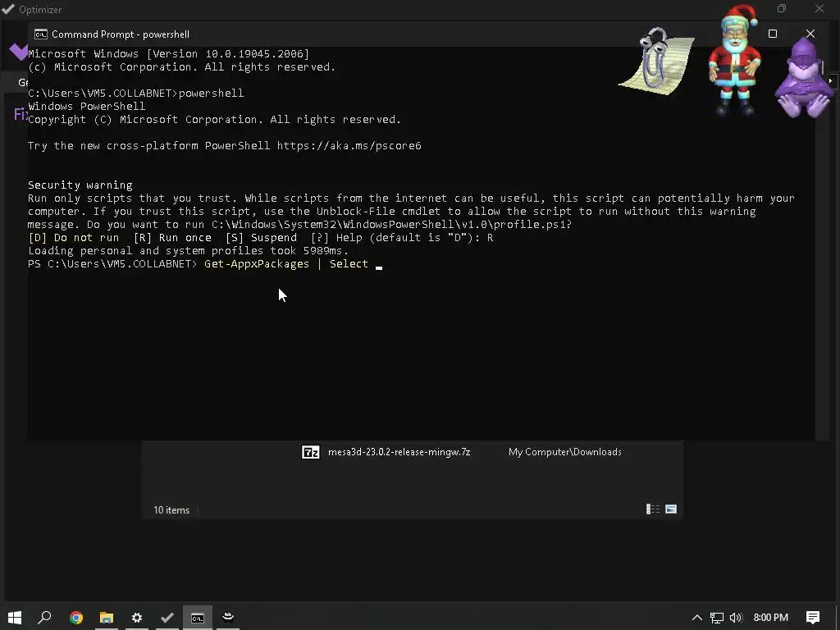
Task: Select Command Prompt taskbar button
Action: tap(198, 617)
